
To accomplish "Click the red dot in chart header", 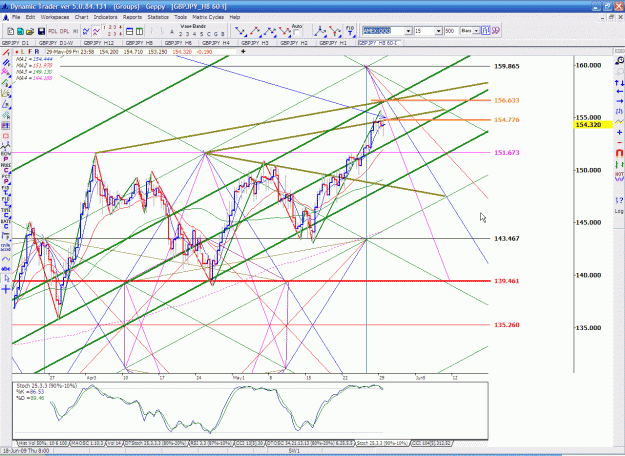I will (17, 52).
